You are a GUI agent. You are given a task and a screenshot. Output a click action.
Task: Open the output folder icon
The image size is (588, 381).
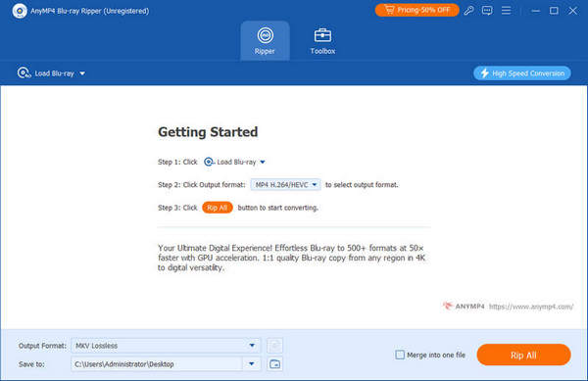click(274, 363)
